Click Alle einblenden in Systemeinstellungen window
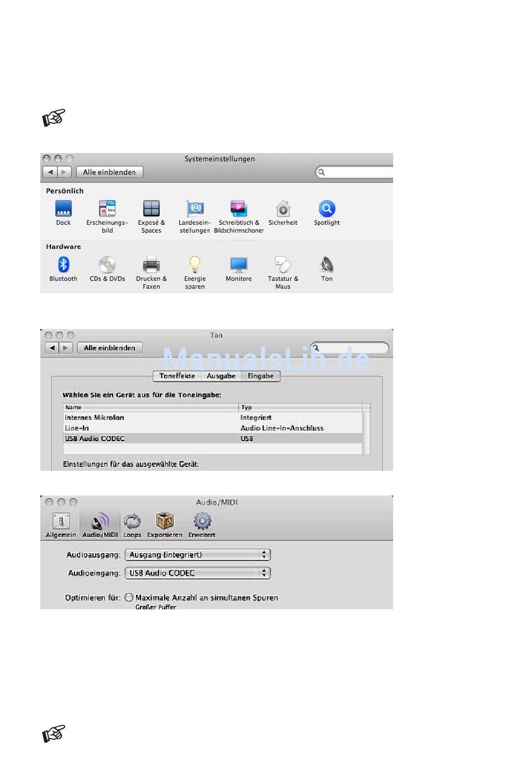The image size is (532, 778). click(x=109, y=173)
